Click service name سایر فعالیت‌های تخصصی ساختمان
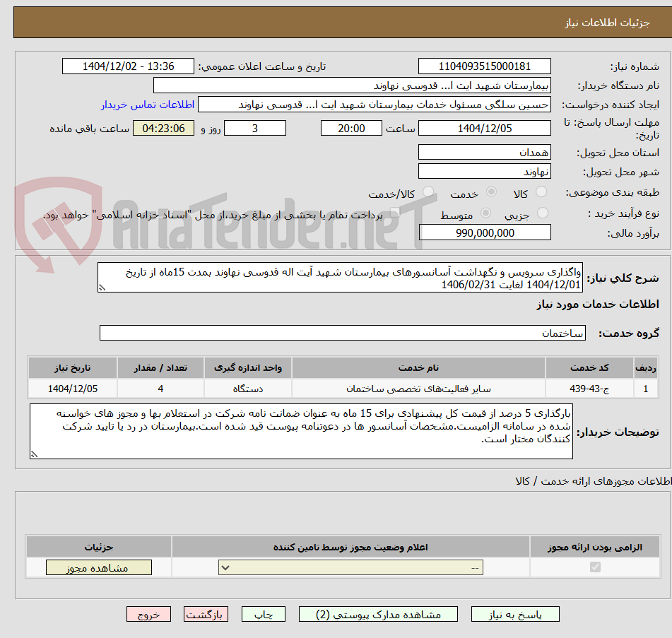This screenshot has height=638, width=672. [418, 389]
